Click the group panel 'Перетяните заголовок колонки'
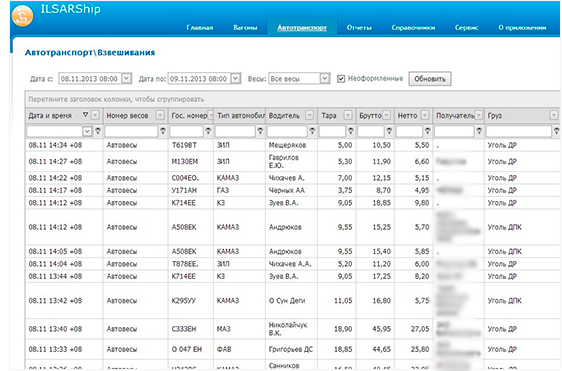This screenshot has height=371, width=562. click(116, 99)
